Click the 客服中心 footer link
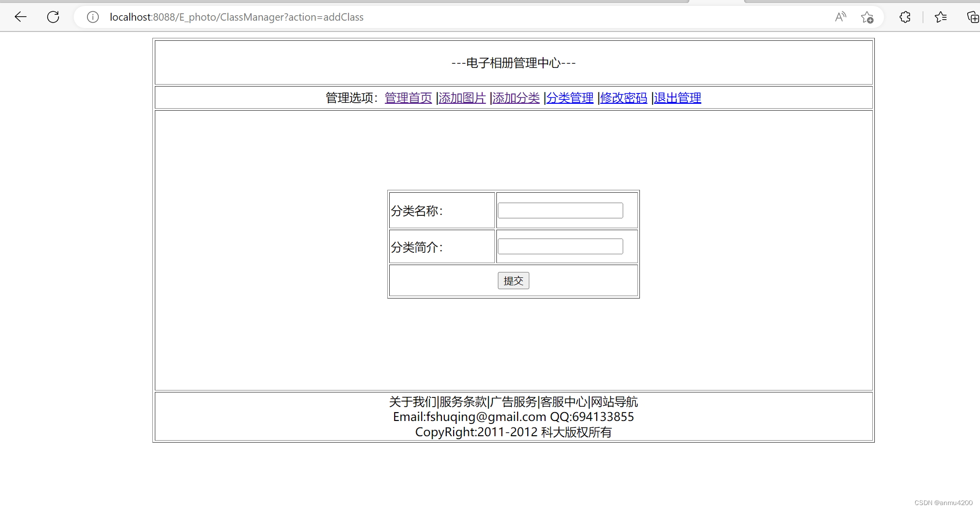Screen dimensions: 980x510 click(x=564, y=402)
